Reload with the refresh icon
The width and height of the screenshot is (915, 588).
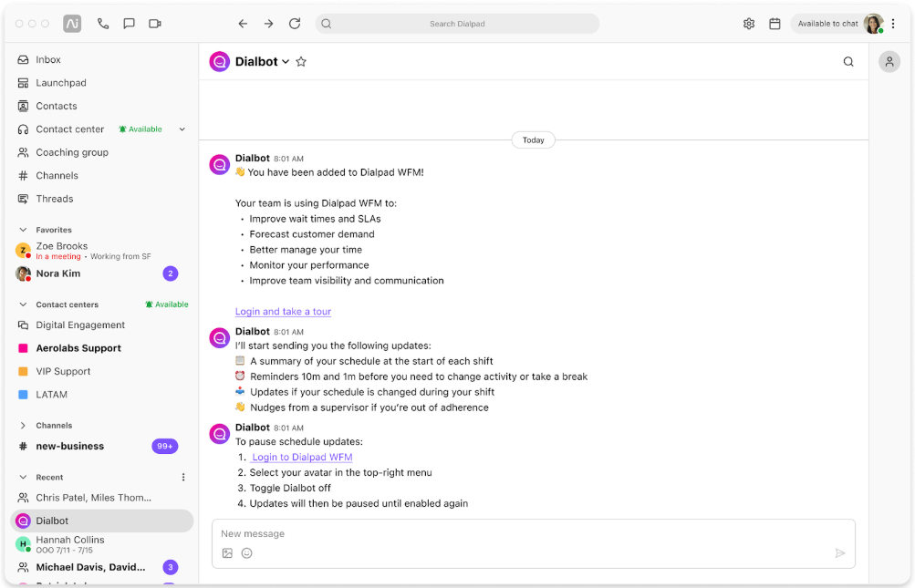[x=295, y=24]
